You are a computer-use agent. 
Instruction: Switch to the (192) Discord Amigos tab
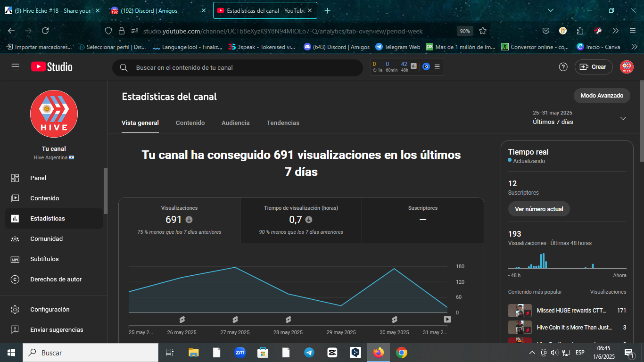tap(158, 10)
